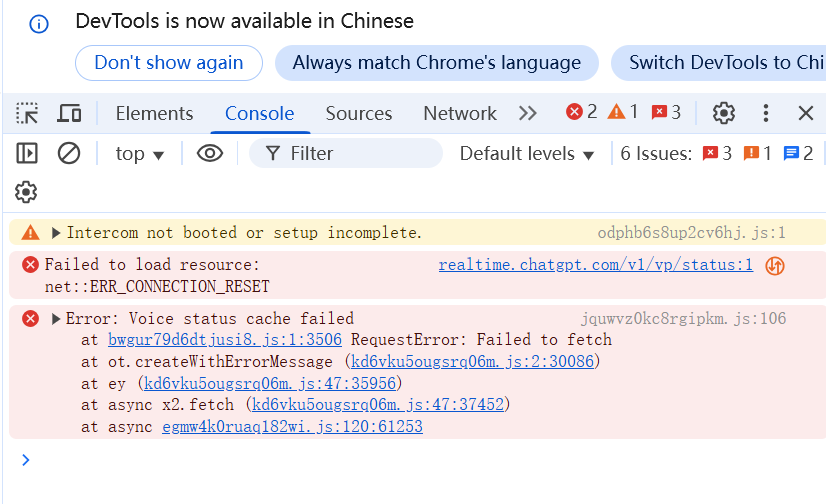The image size is (826, 504).
Task: Open DevTools settings gear in tab bar
Action: tap(724, 113)
